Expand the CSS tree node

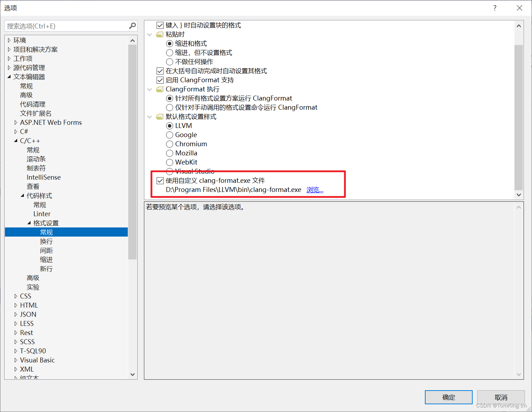(16, 296)
